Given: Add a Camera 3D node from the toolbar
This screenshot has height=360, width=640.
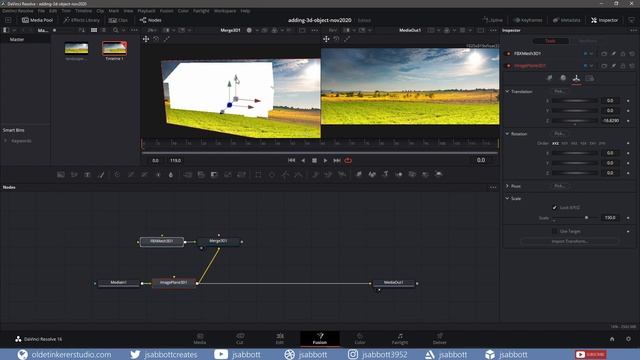Looking at the screenshot, I should 412,175.
